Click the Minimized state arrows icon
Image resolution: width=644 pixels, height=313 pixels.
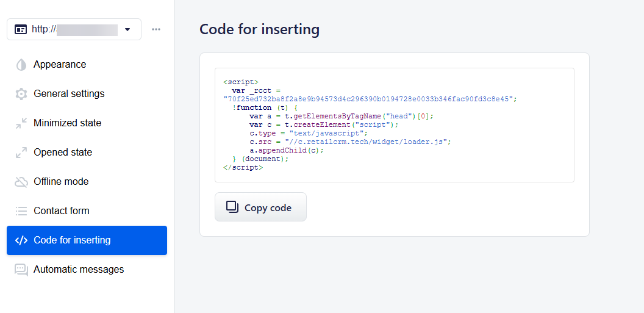(x=21, y=123)
